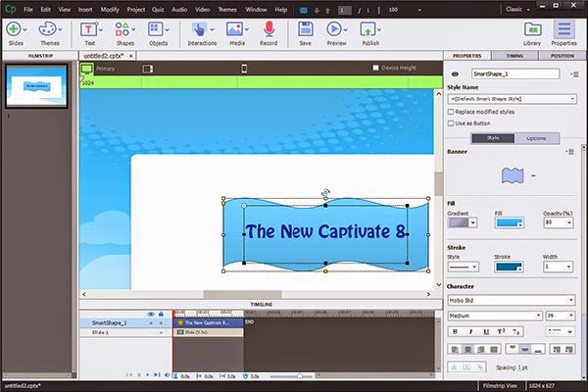The image size is (588, 392).
Task: Align text left in Character section
Action: pyautogui.click(x=455, y=349)
